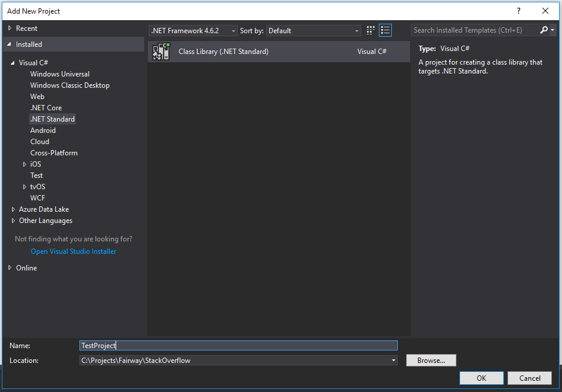The height and width of the screenshot is (392, 562).
Task: Open Visual Studio Installer link
Action: coord(73,251)
